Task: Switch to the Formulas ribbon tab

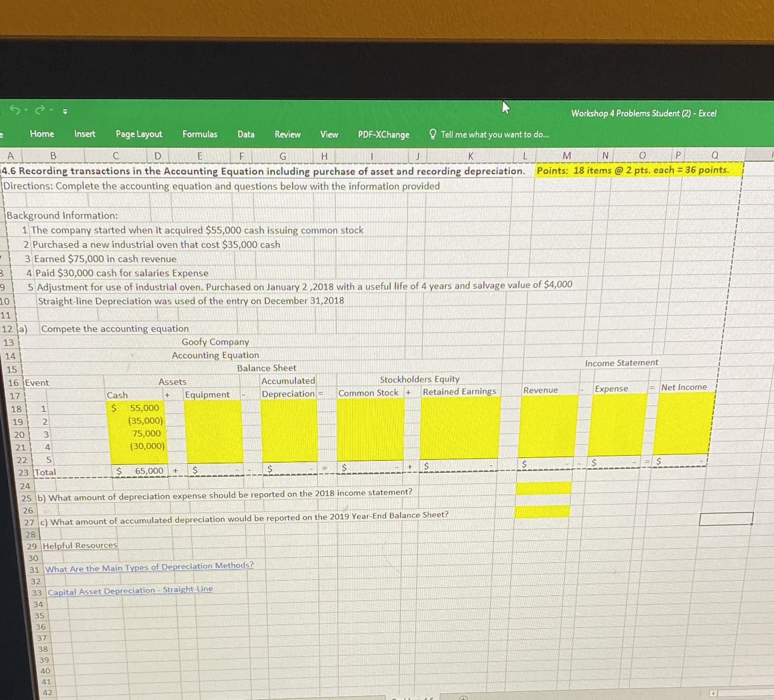Action: point(200,134)
